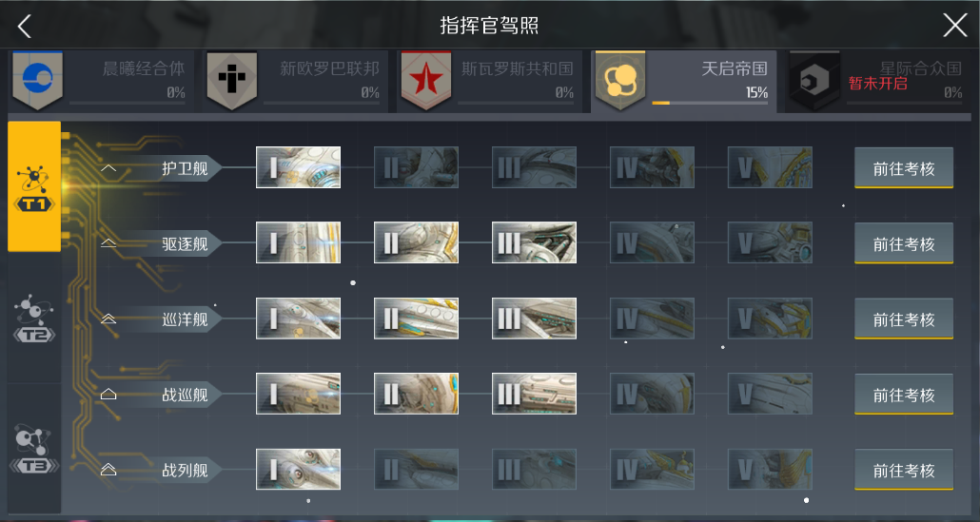Viewport: 980px width, 522px height.
Task: Click 前往考核 for 战巡舰 row
Action: [904, 395]
